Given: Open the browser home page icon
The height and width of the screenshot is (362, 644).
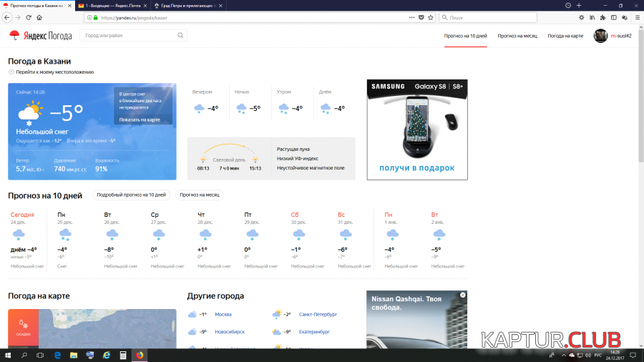Looking at the screenshot, I should point(39,17).
